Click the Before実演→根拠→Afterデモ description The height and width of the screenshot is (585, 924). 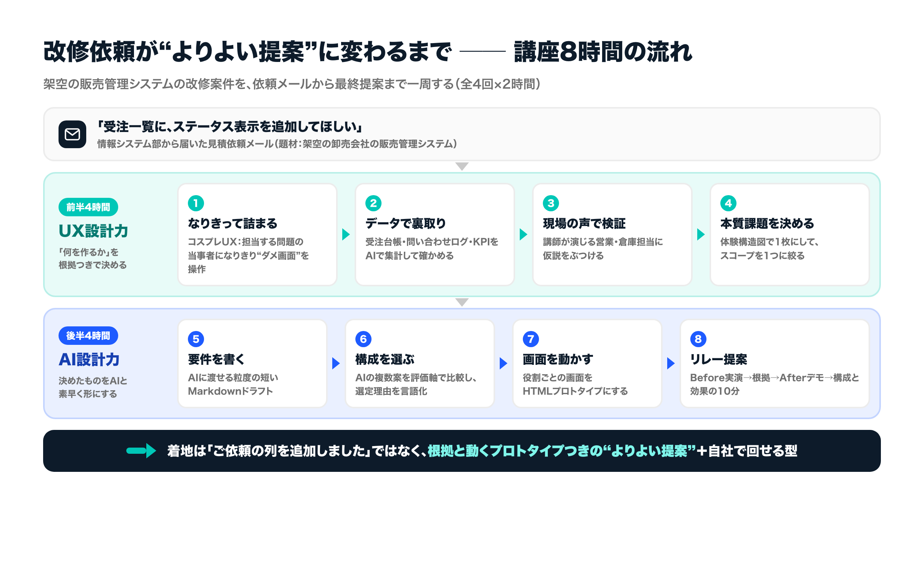[775, 384]
